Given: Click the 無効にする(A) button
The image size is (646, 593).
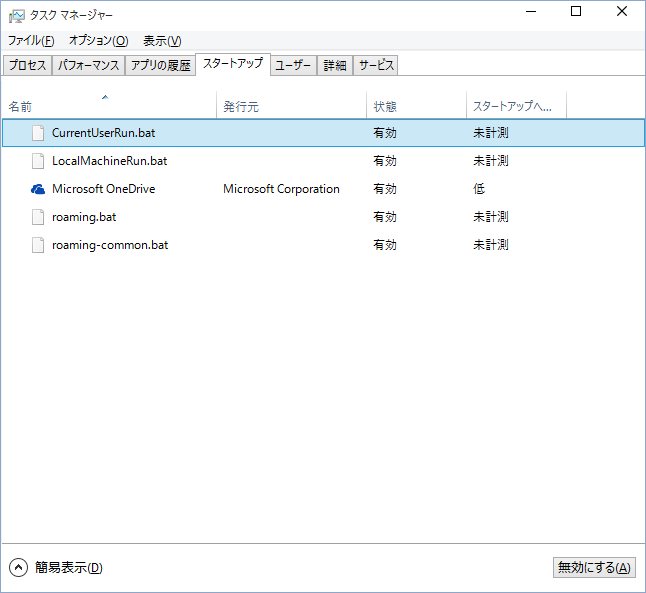Looking at the screenshot, I should 594,567.
